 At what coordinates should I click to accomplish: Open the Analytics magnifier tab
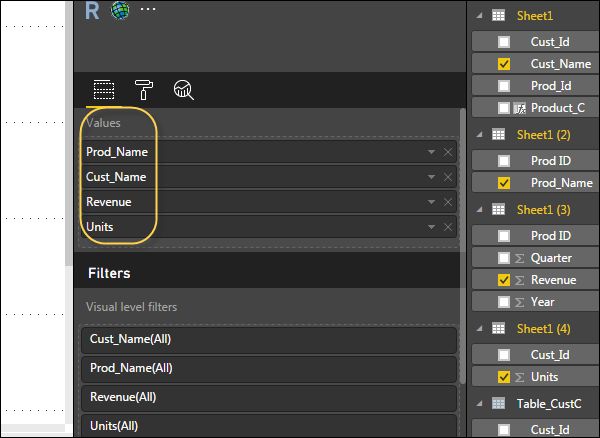pyautogui.click(x=184, y=90)
